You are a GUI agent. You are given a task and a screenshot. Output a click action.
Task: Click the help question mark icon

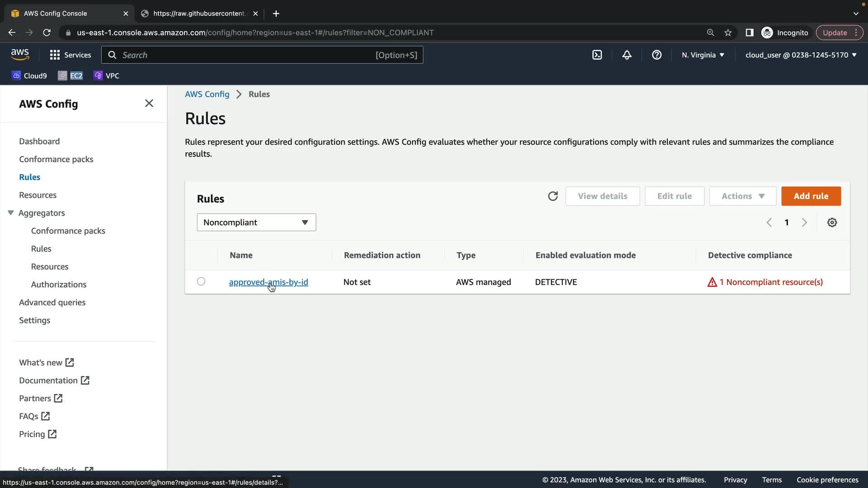[x=656, y=55]
